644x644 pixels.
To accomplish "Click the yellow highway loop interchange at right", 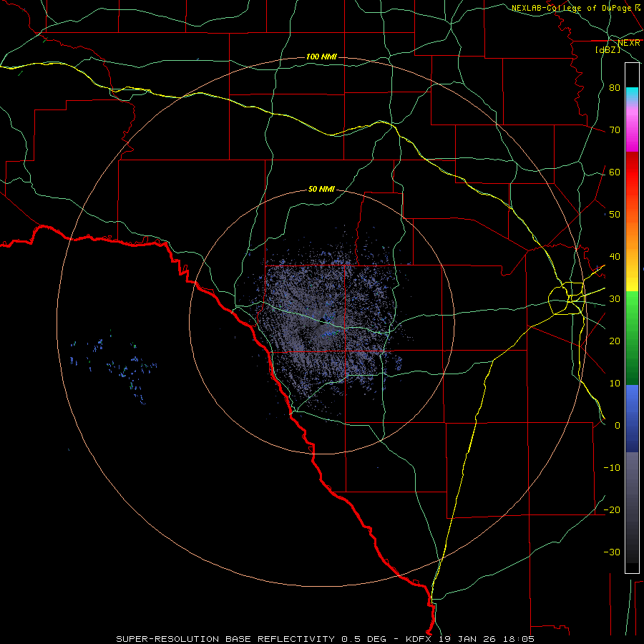I will (567, 298).
